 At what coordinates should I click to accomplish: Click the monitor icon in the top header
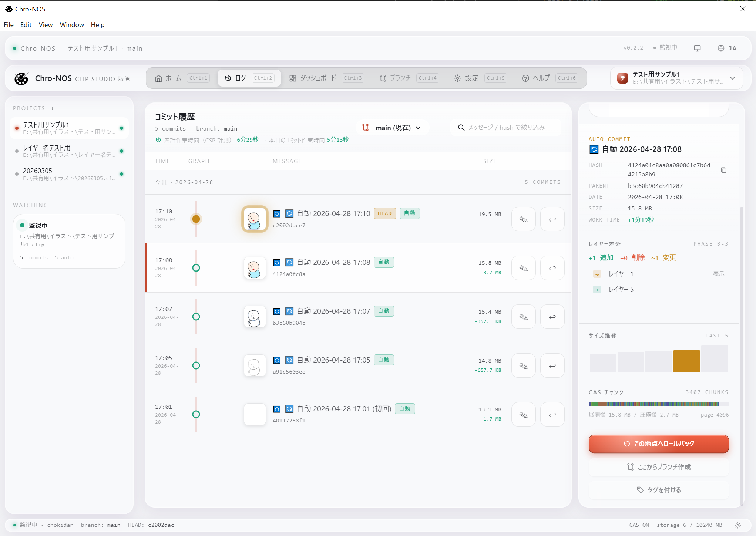[x=697, y=48]
